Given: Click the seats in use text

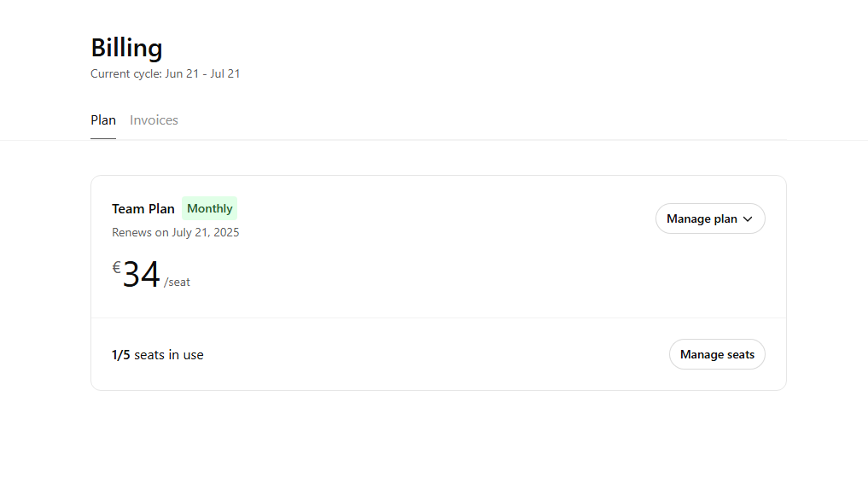Looking at the screenshot, I should (169, 355).
